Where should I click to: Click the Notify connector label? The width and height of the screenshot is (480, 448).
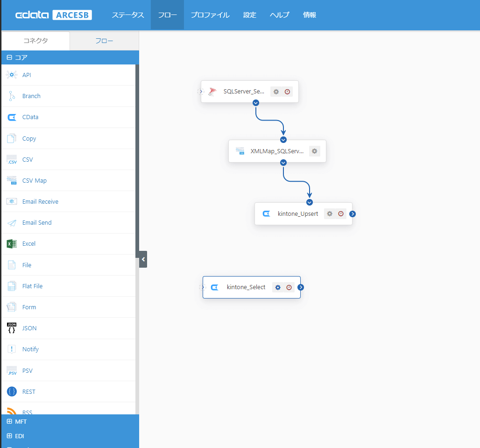tap(31, 349)
